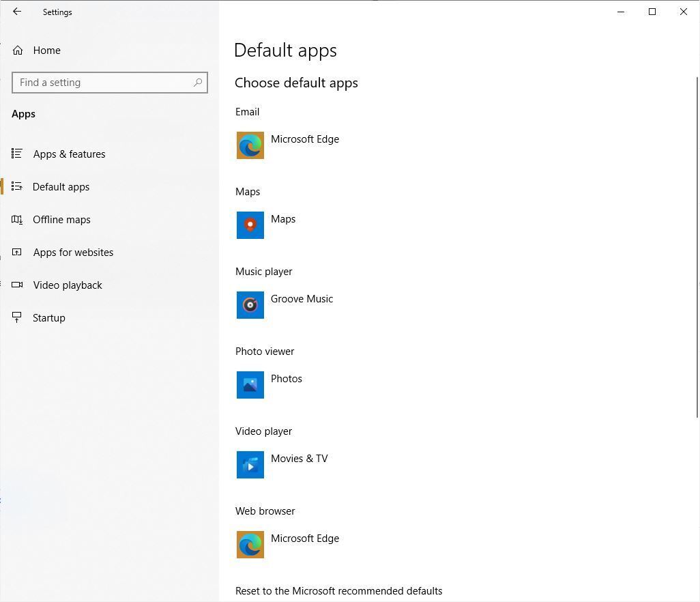Maximize the Settings window
Screen dimensions: 700x602
coord(652,12)
